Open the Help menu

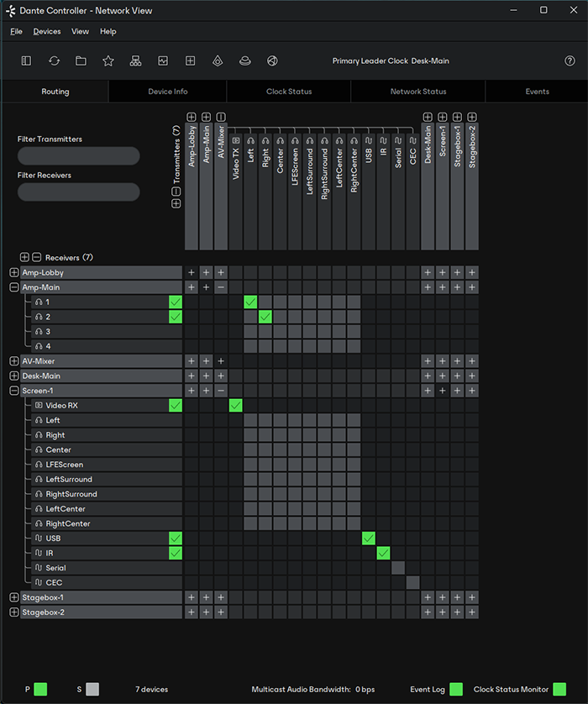[108, 31]
